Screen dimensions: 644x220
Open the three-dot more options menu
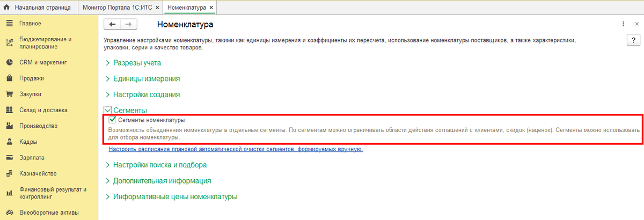tap(623, 24)
